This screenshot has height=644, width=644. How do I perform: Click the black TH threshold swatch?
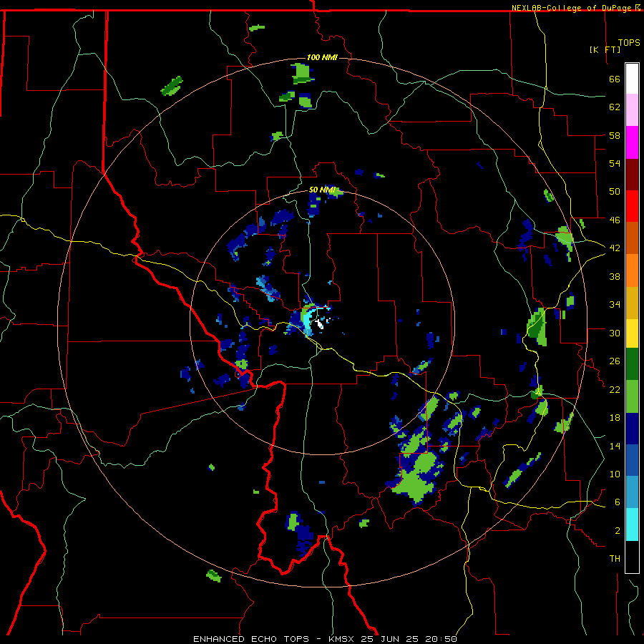click(x=632, y=557)
